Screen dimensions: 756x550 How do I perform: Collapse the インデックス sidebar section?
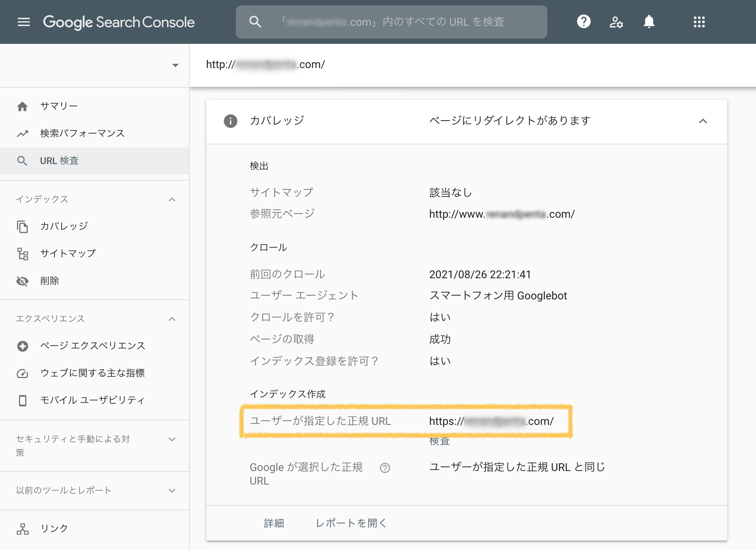[172, 199]
